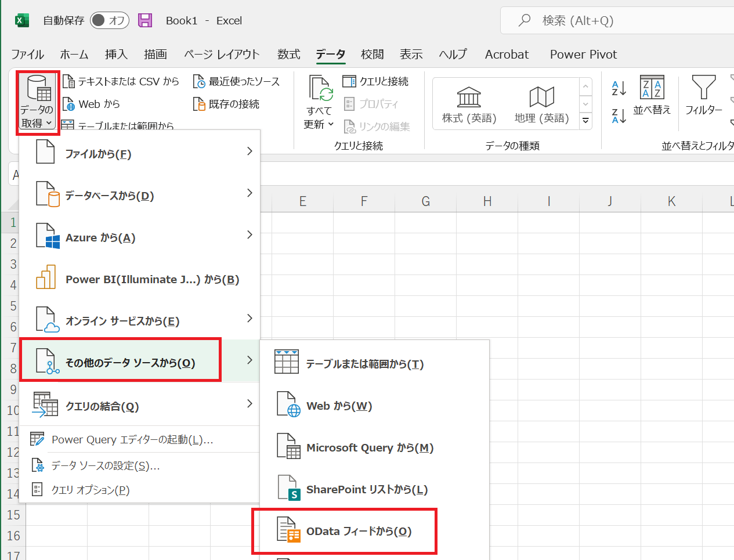Open the ページ レイアウト tab
Screen dimensions: 734x560
pos(222,54)
